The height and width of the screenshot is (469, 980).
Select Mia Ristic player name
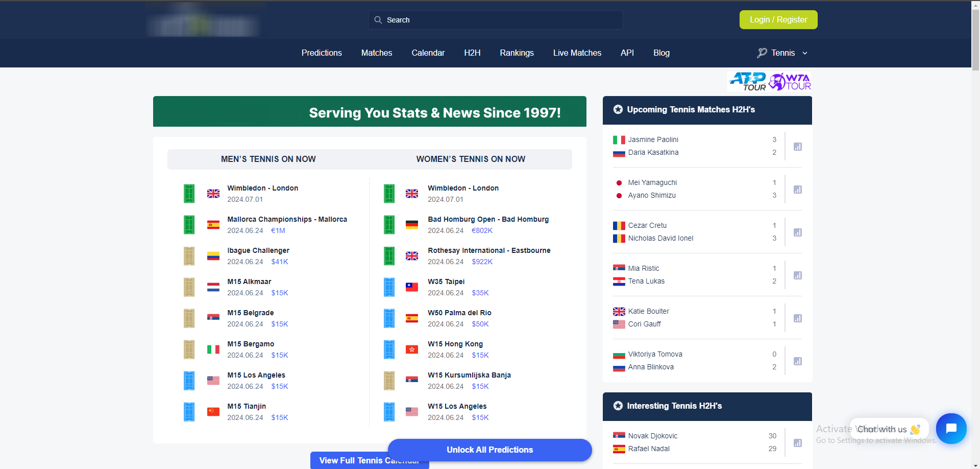644,268
